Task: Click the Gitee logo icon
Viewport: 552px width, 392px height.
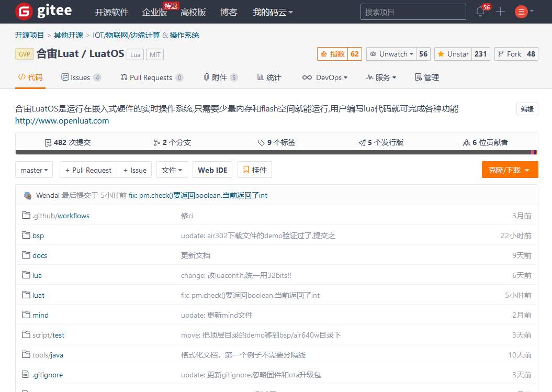Action: [x=24, y=12]
